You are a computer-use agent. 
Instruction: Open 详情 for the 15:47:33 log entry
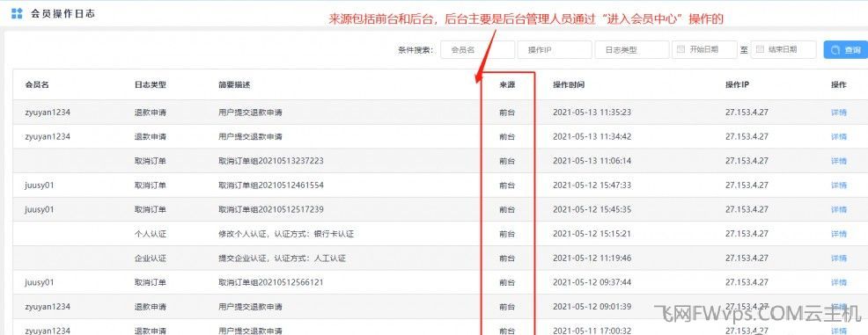click(839, 186)
